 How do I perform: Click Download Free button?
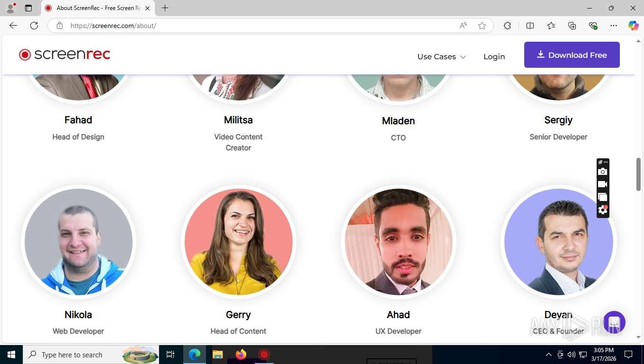[x=572, y=55]
